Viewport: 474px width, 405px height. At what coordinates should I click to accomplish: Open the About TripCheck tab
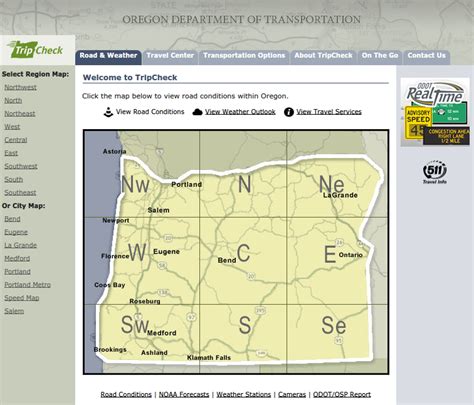(x=323, y=56)
